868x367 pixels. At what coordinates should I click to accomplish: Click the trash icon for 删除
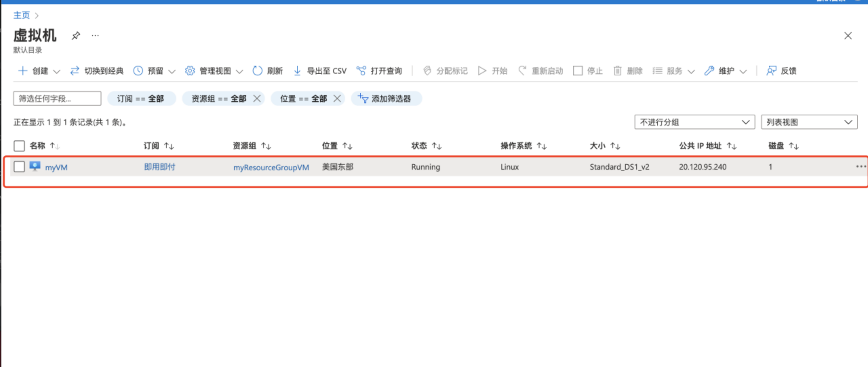[618, 71]
